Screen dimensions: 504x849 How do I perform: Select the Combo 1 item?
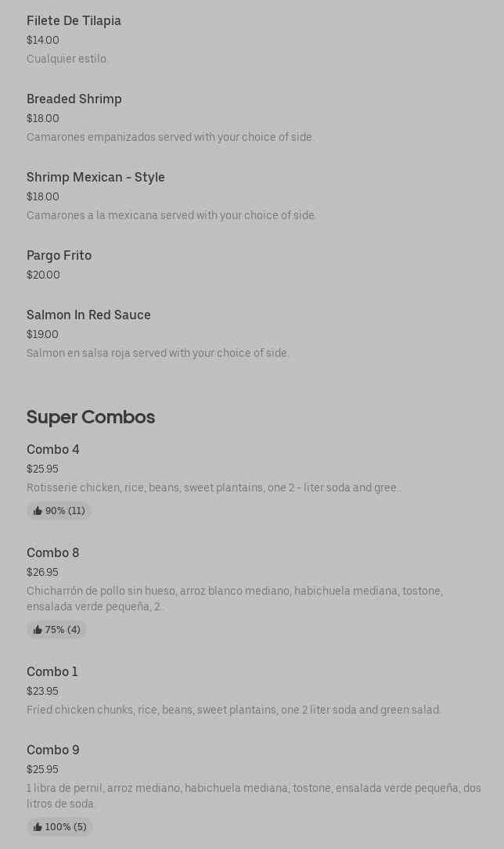(52, 671)
